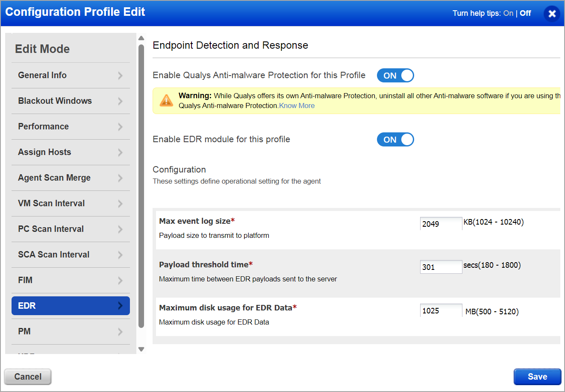Click chevron next to Agent Scan Merge
The width and height of the screenshot is (565, 392).
click(x=120, y=178)
